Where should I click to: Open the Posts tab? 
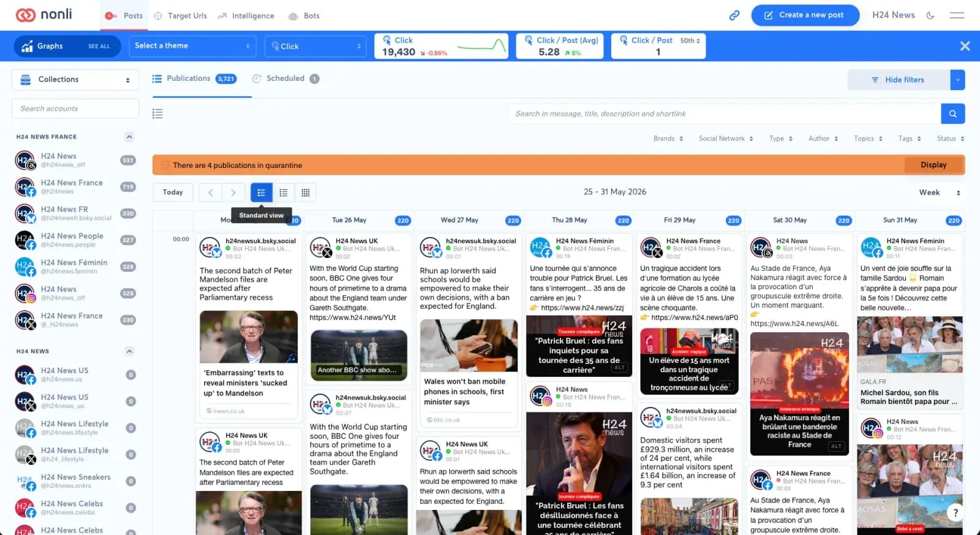(124, 15)
